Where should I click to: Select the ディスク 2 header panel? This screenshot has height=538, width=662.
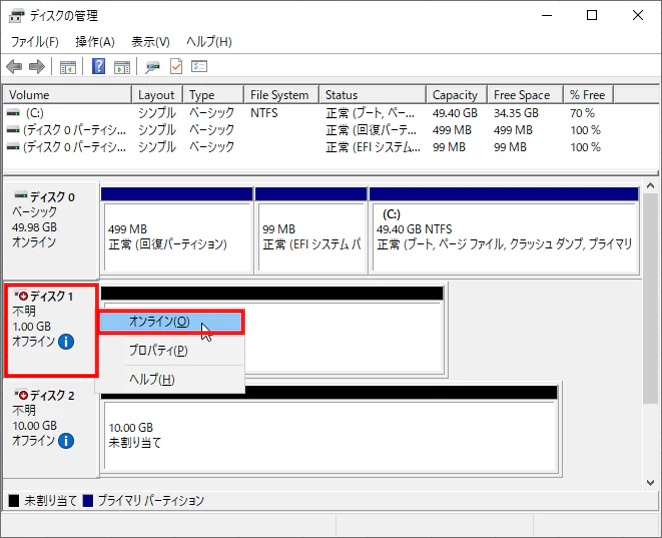click(x=51, y=429)
